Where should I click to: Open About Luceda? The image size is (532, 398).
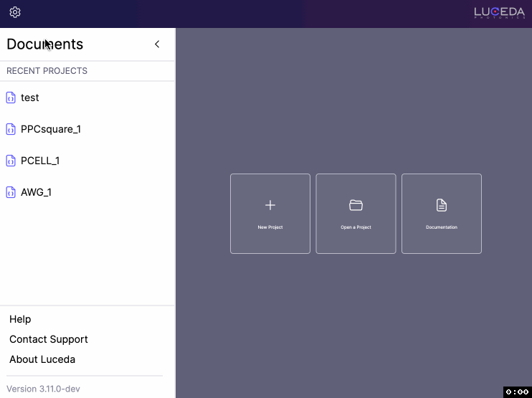(x=42, y=359)
